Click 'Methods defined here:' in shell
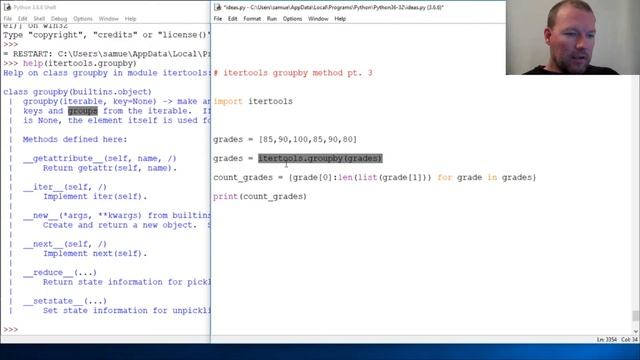The image size is (640, 360). click(x=75, y=140)
